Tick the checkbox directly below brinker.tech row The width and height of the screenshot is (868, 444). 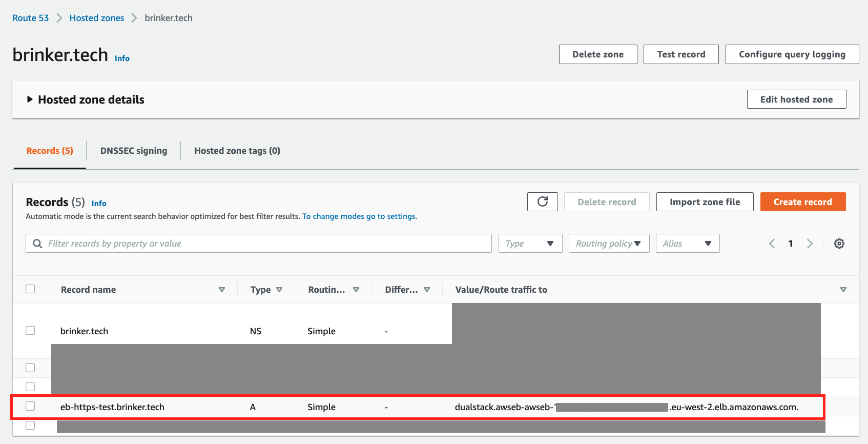point(30,368)
